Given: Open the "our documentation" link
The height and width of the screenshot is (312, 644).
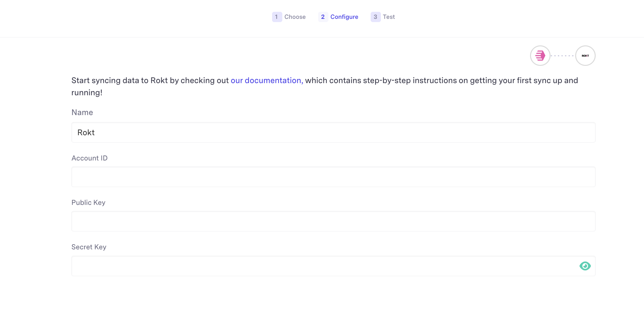Looking at the screenshot, I should click(x=266, y=81).
